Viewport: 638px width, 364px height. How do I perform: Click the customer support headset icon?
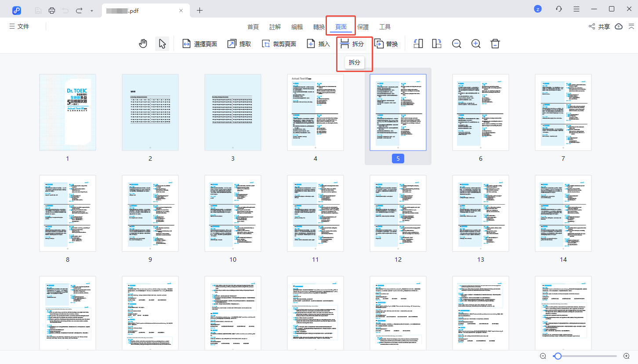click(559, 9)
